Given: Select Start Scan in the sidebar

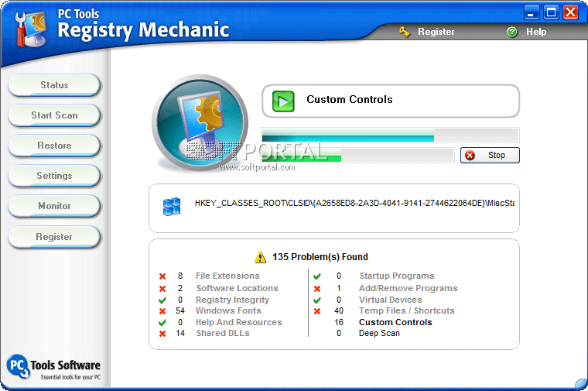Looking at the screenshot, I should point(54,115).
